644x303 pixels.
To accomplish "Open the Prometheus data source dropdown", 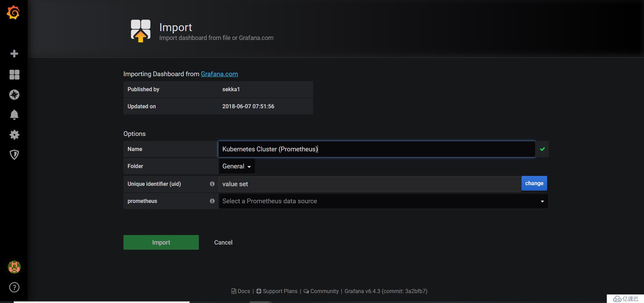I will (x=383, y=201).
